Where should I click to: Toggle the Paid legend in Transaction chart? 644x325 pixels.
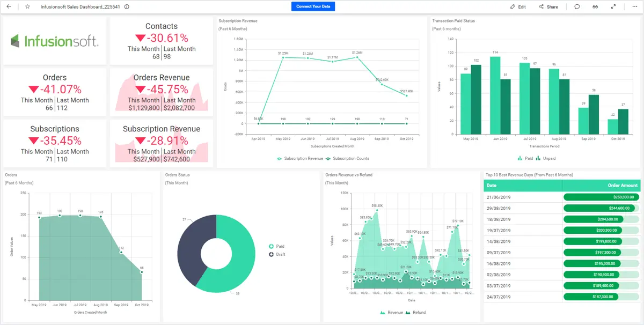click(525, 159)
